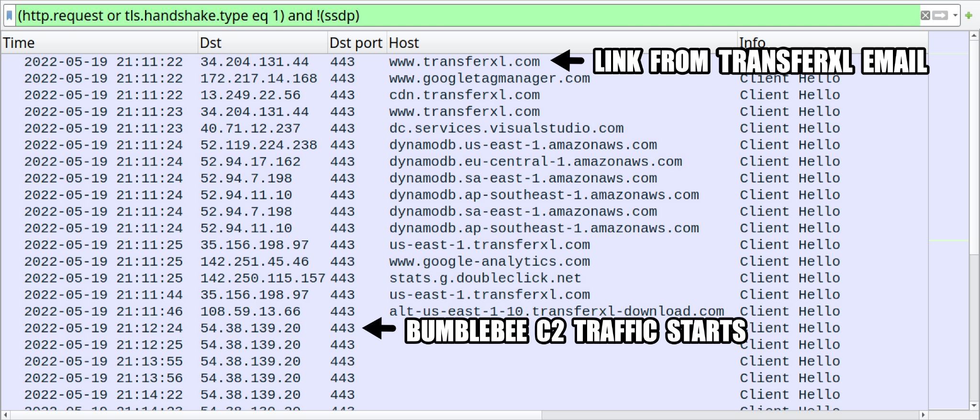Sort by the Time column header
Viewport: 980px width, 420px height.
point(100,43)
